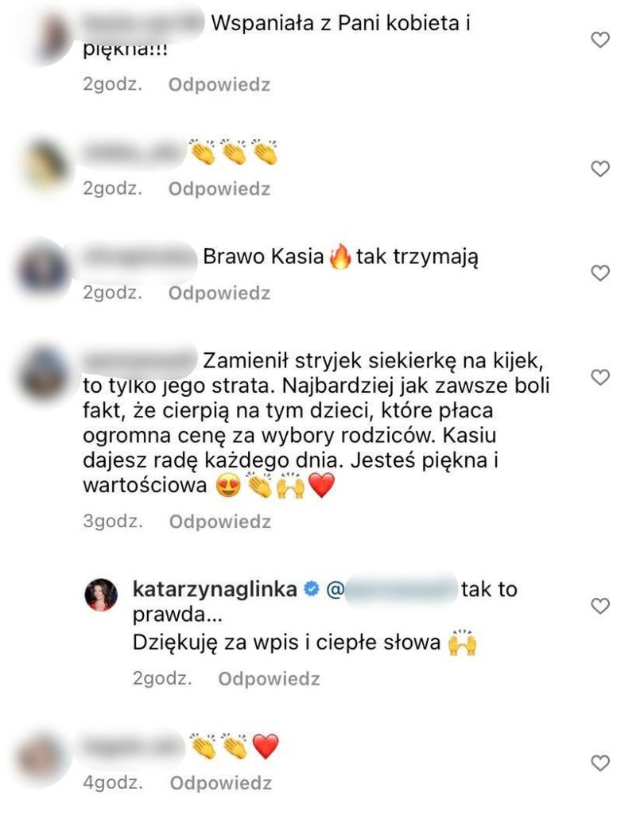Open avatar of the 4godz. commenter
Image resolution: width=644 pixels, height=815 pixels.
(x=43, y=757)
